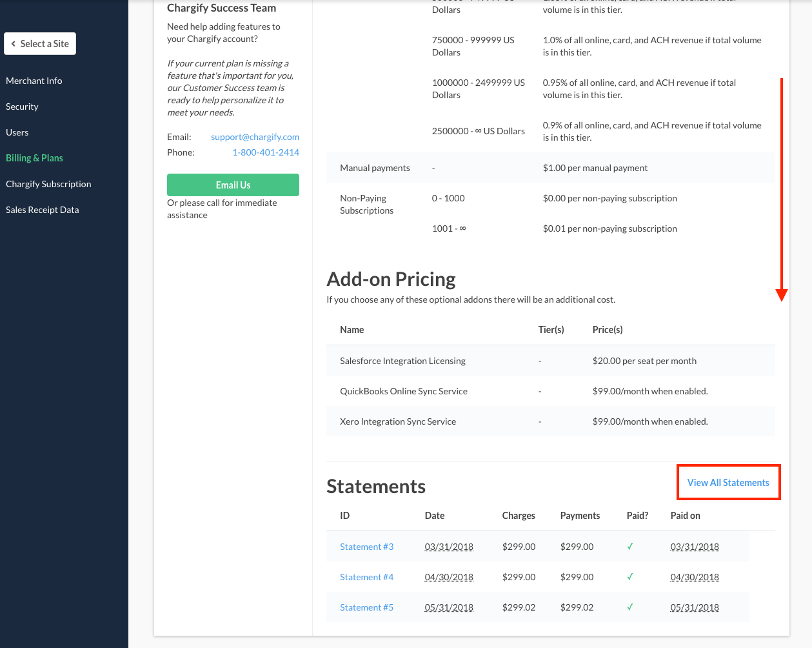Click the paid checkmark for Statement #4
812x648 pixels.
[x=630, y=577]
